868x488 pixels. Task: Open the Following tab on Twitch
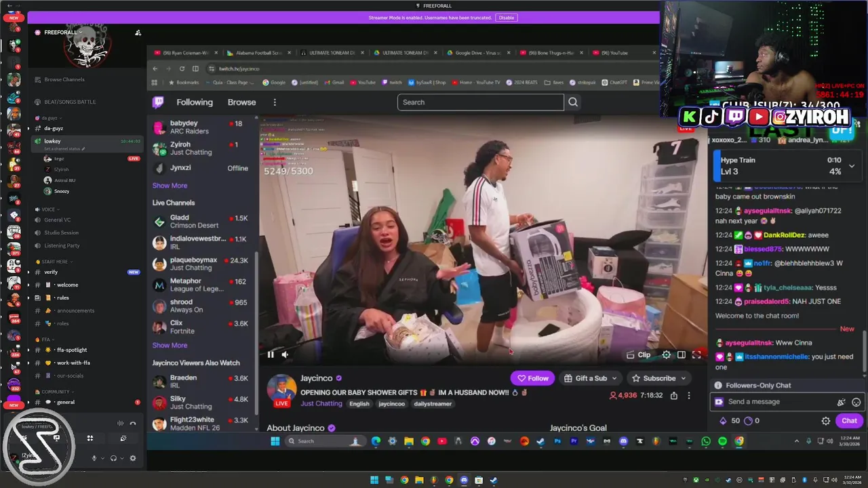click(195, 102)
